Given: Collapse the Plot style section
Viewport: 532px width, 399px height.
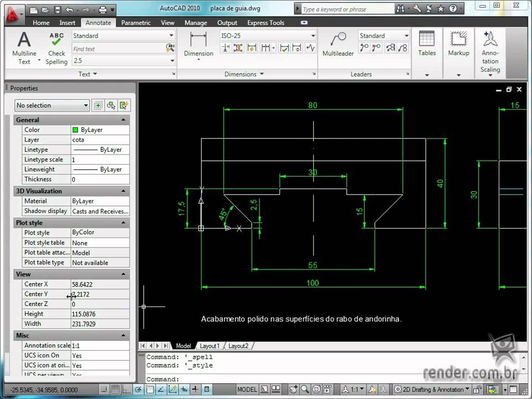Looking at the screenshot, I should tap(123, 223).
